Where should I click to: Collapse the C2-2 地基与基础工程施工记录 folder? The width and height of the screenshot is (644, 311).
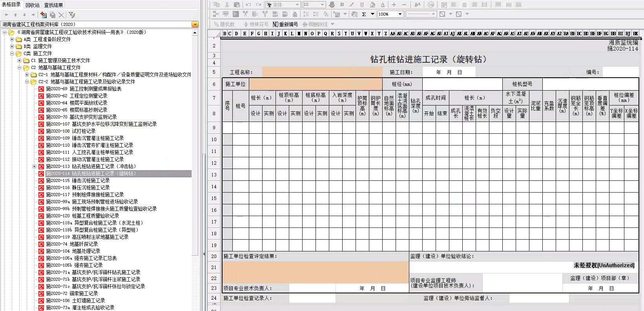(x=27, y=82)
